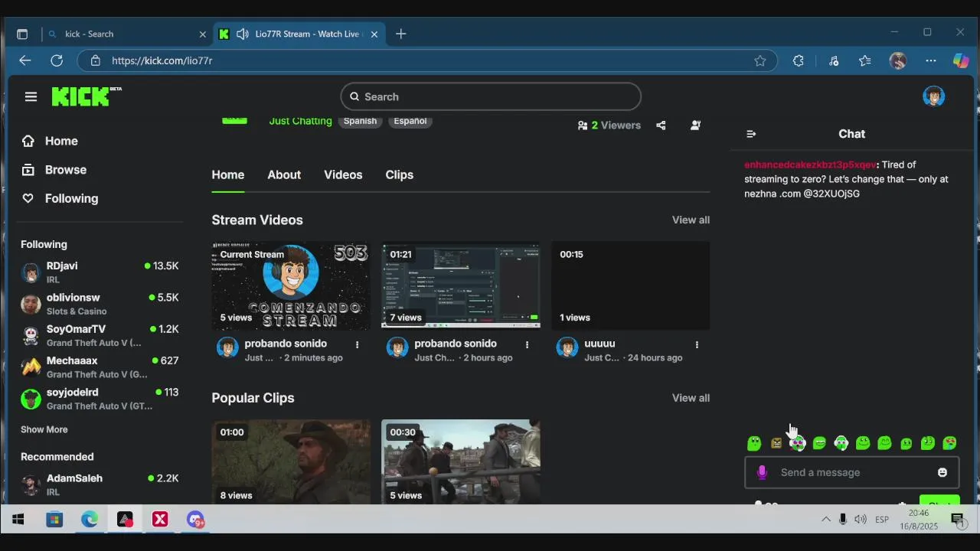
Task: Add page to favorites star icon
Action: [760, 60]
